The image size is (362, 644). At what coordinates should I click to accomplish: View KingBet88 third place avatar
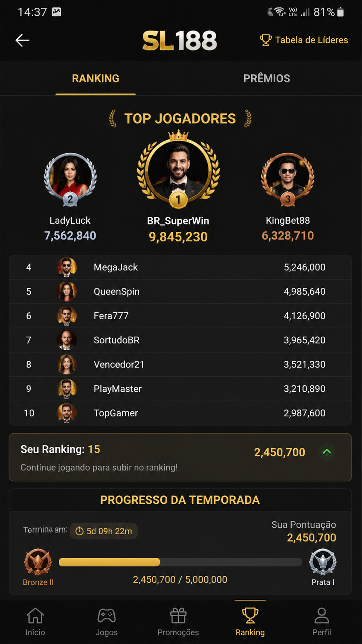click(x=288, y=179)
